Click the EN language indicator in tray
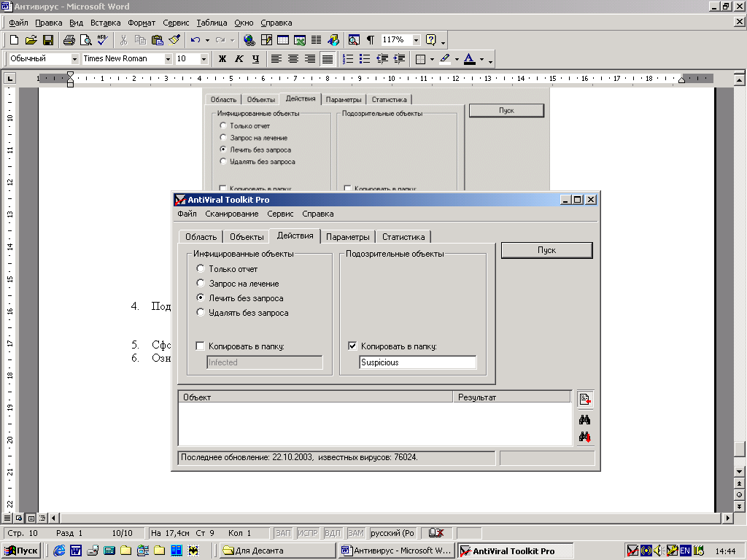 coord(685,551)
